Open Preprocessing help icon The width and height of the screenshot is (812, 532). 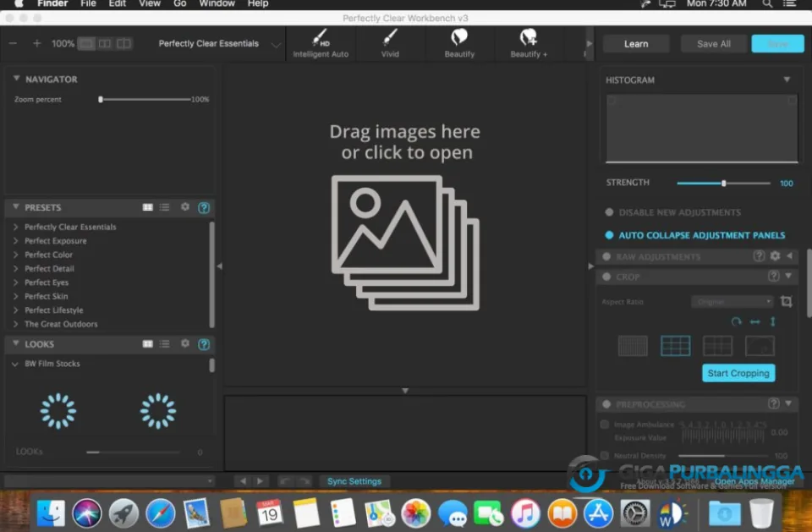773,403
